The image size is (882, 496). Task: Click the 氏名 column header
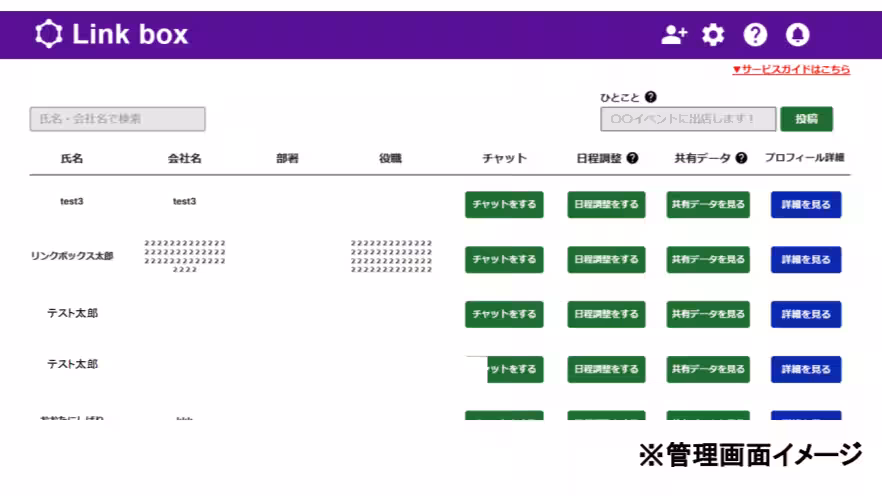pyautogui.click(x=71, y=158)
